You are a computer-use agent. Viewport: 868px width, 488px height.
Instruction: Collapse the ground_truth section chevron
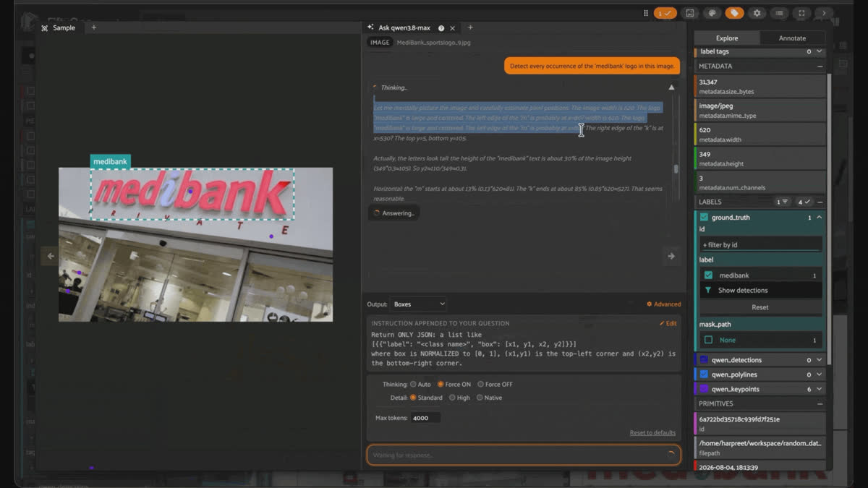coord(819,218)
